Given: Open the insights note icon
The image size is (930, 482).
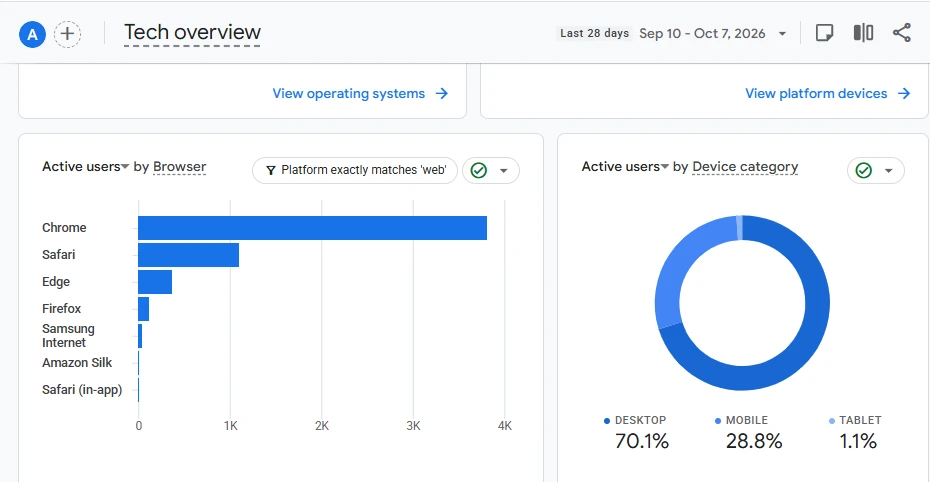Looking at the screenshot, I should pos(824,33).
